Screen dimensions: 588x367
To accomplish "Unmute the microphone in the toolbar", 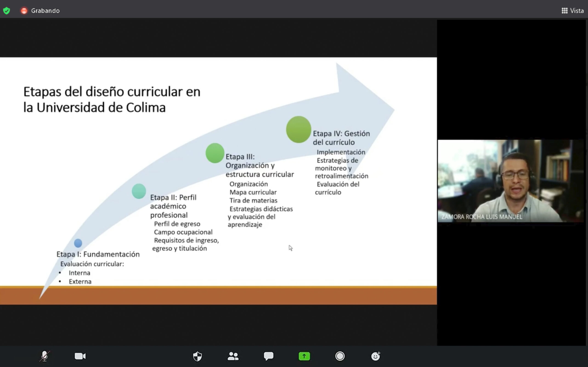I will 45,356.
